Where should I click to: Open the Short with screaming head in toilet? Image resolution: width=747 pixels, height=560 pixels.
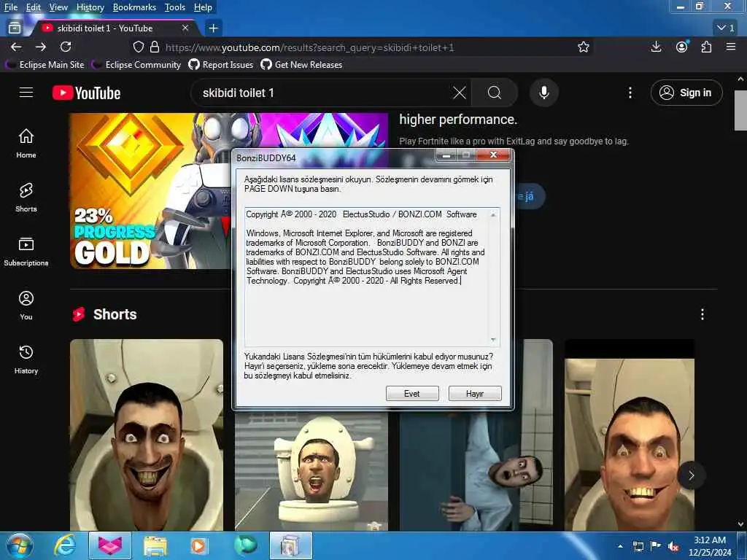point(311,472)
